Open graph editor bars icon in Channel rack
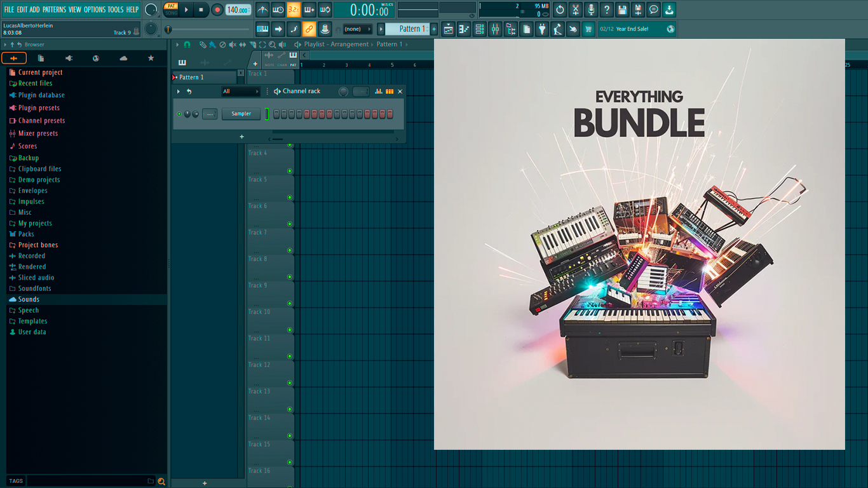Image resolution: width=868 pixels, height=488 pixels. point(379,91)
